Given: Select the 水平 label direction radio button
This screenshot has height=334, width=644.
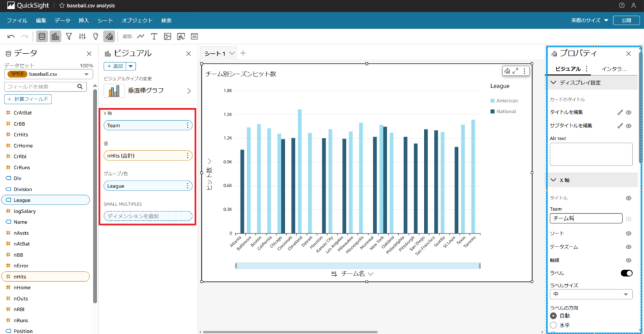Looking at the screenshot, I should coord(553,325).
